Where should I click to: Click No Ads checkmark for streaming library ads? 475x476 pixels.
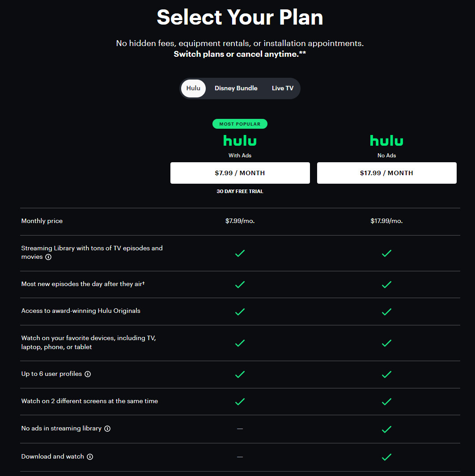click(386, 429)
